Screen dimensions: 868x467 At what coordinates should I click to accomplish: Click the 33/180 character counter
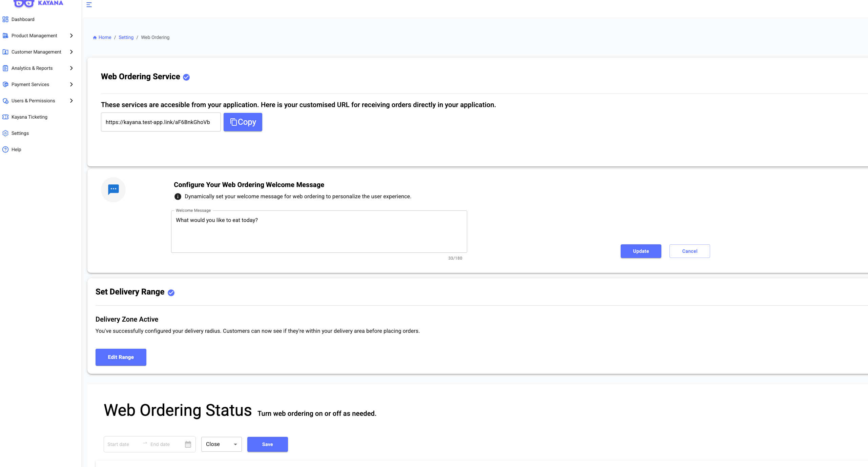coord(455,258)
